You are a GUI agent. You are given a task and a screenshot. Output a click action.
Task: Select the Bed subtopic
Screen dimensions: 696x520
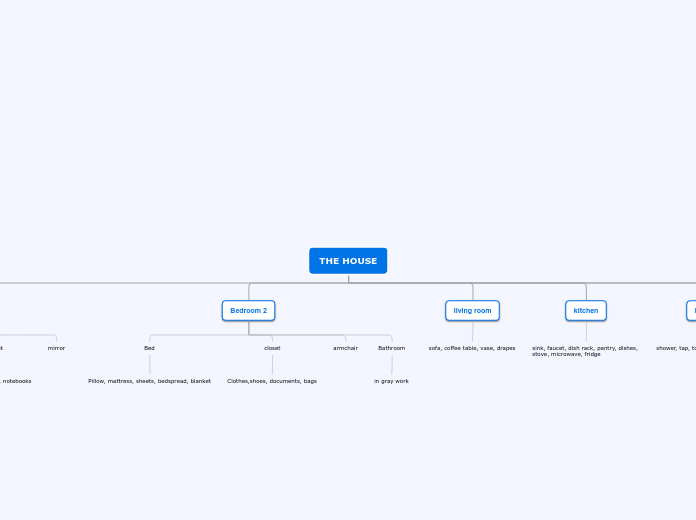[x=149, y=348]
